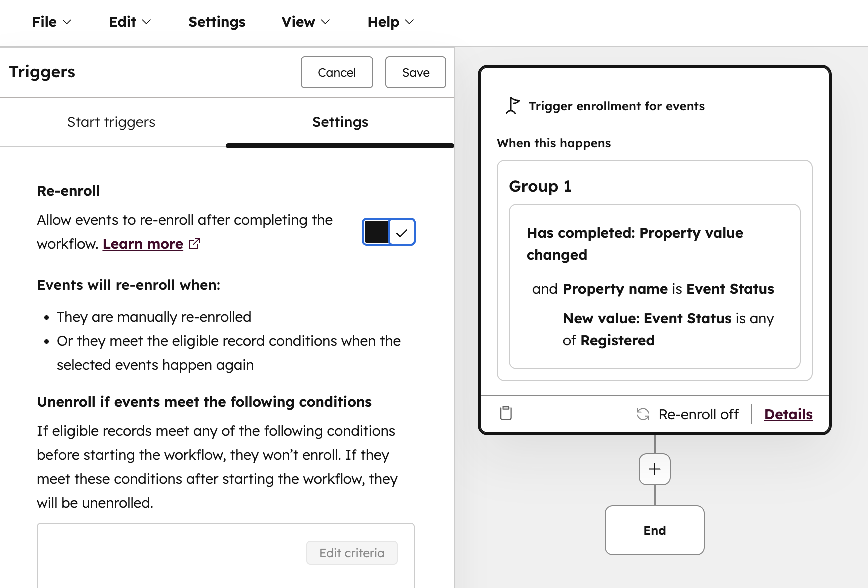Click the 'Re-enroll off' status text
868x588 pixels.
pyautogui.click(x=698, y=414)
